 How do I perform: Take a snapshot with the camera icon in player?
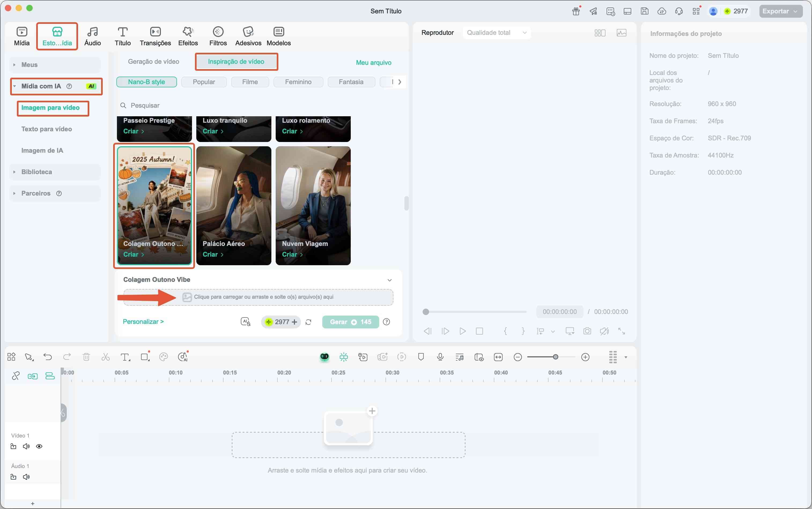pyautogui.click(x=587, y=331)
